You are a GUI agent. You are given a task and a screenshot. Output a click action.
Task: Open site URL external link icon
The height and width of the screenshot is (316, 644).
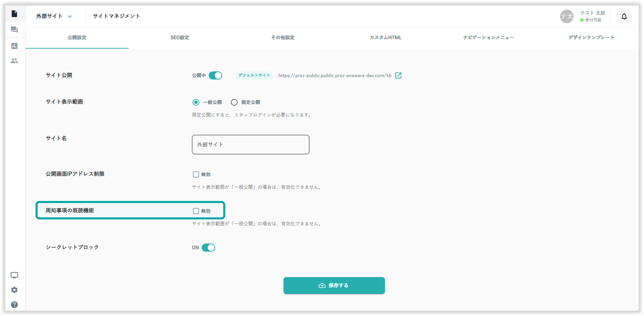click(x=398, y=75)
